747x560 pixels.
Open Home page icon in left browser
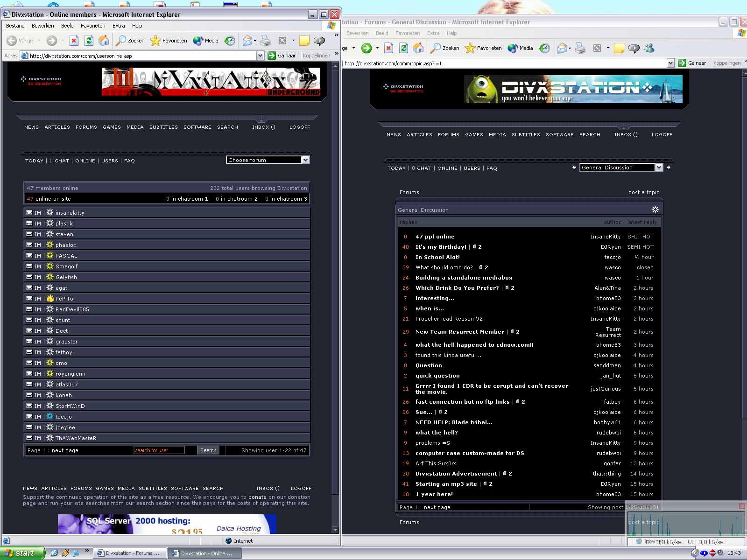104,41
